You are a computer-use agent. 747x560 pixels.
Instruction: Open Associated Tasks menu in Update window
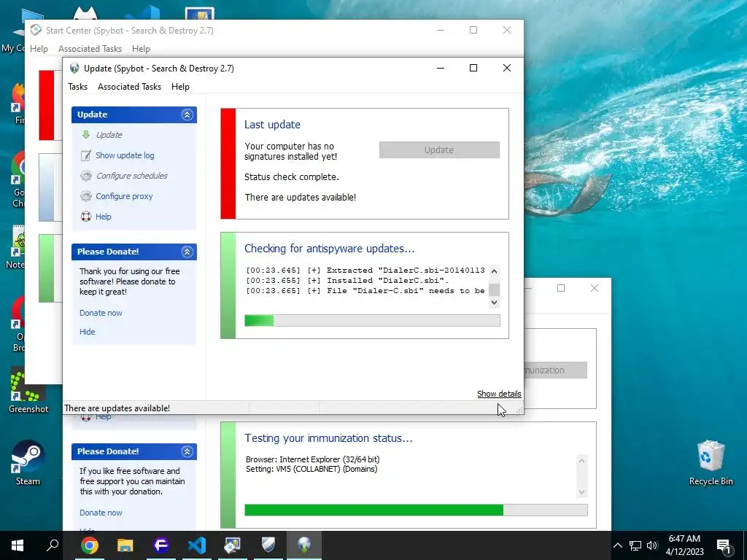tap(130, 87)
